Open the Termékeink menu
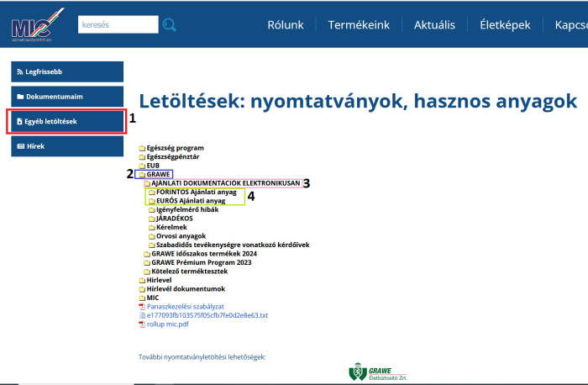The width and height of the screenshot is (588, 385). [359, 24]
